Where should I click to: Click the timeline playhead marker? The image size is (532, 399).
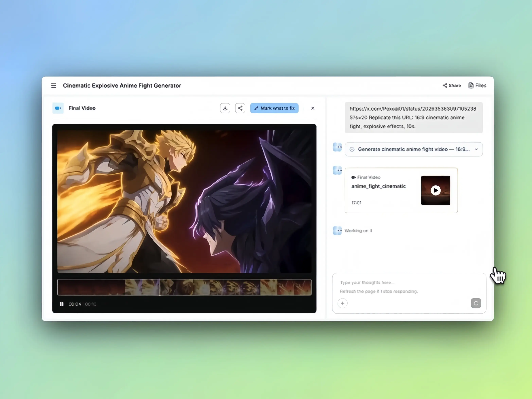[x=160, y=287]
